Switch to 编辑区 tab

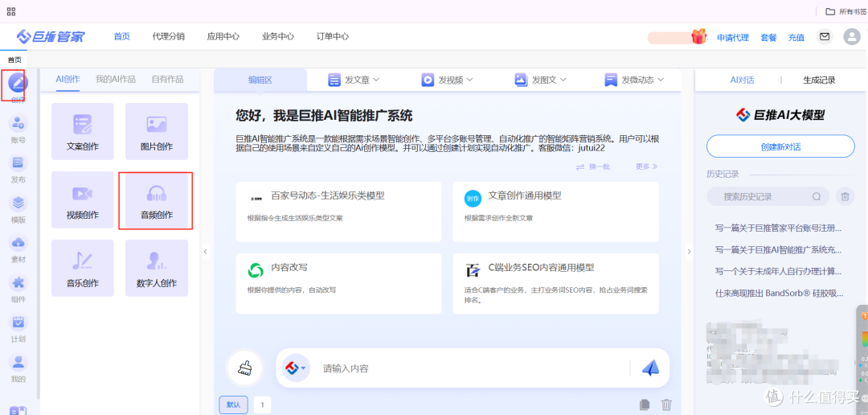click(260, 80)
